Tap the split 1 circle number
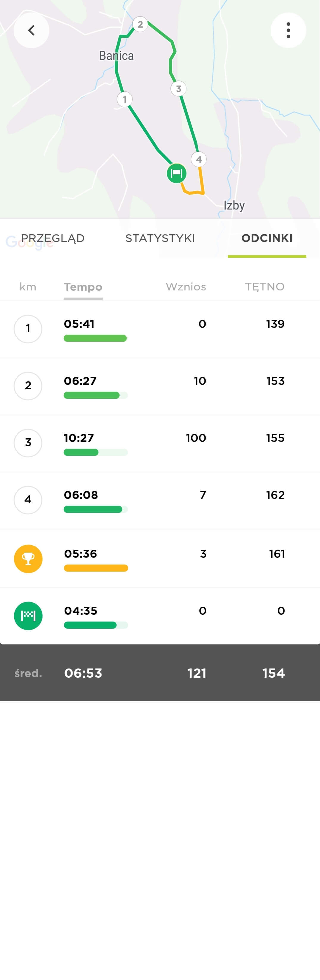320x980 pixels. [x=28, y=329]
